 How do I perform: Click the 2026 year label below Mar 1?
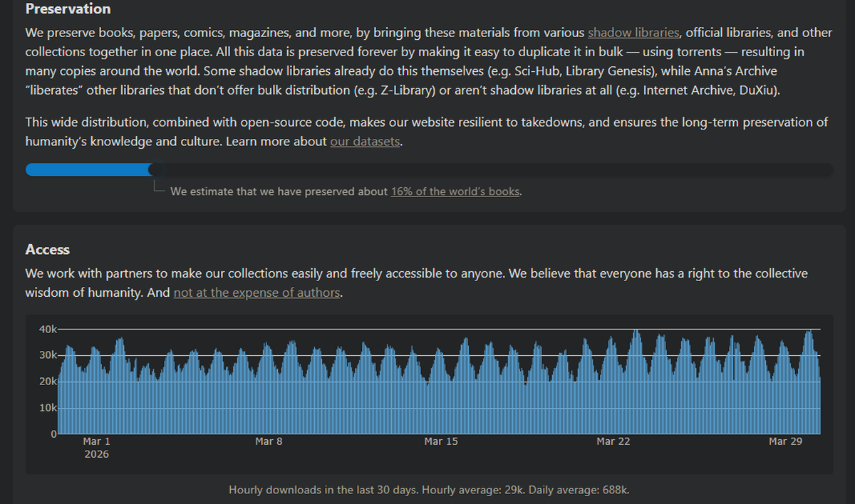pyautogui.click(x=97, y=453)
